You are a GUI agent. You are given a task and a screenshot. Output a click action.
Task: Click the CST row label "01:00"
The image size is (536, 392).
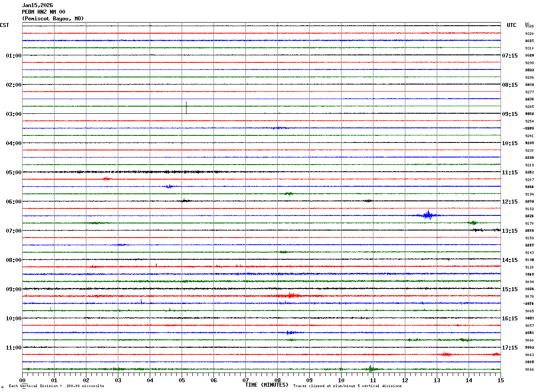point(14,56)
